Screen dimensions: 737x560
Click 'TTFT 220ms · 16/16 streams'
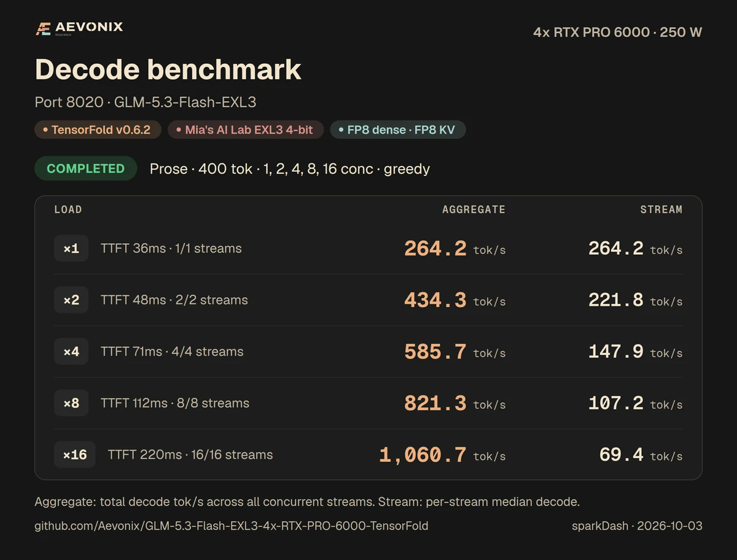click(190, 455)
